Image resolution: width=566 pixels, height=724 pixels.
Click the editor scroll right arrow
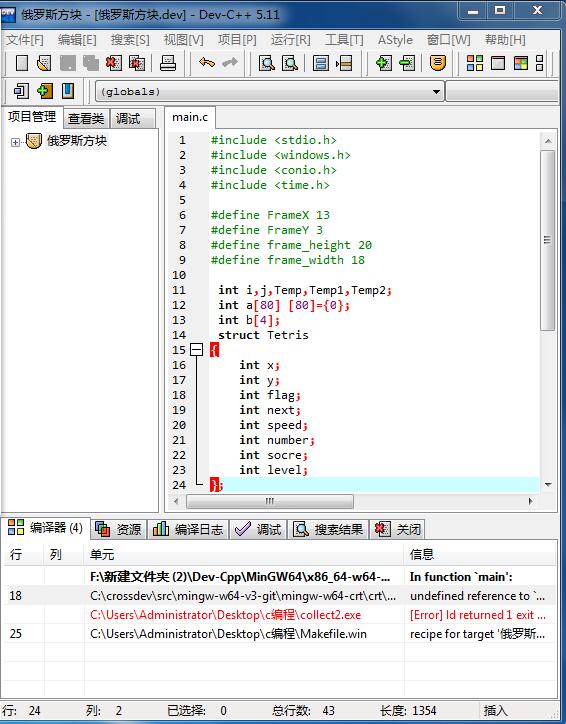tap(530, 501)
